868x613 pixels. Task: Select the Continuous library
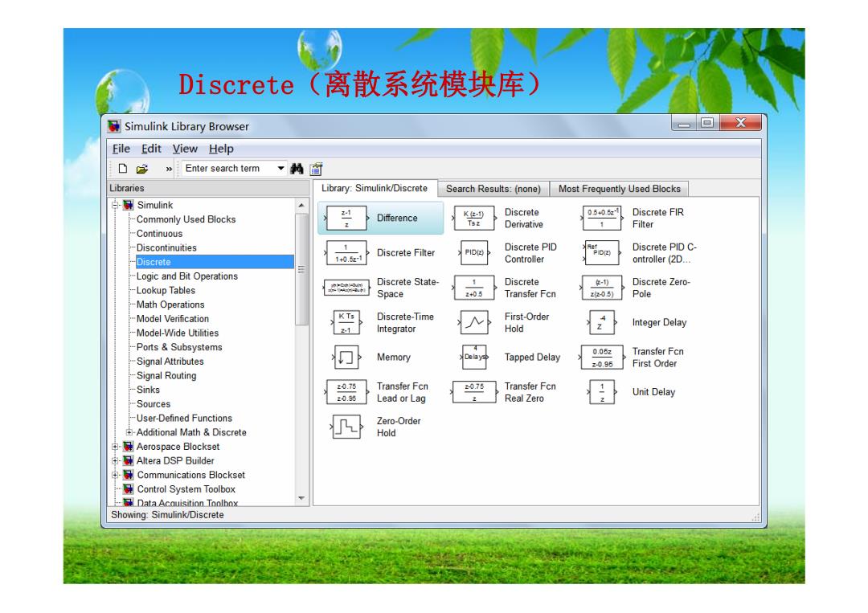pyautogui.click(x=159, y=234)
